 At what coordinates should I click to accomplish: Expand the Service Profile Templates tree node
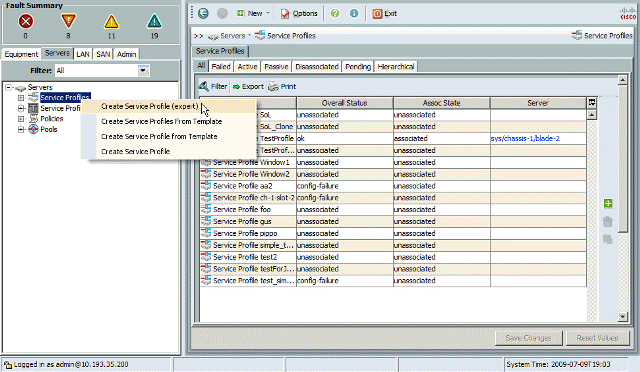tap(21, 109)
